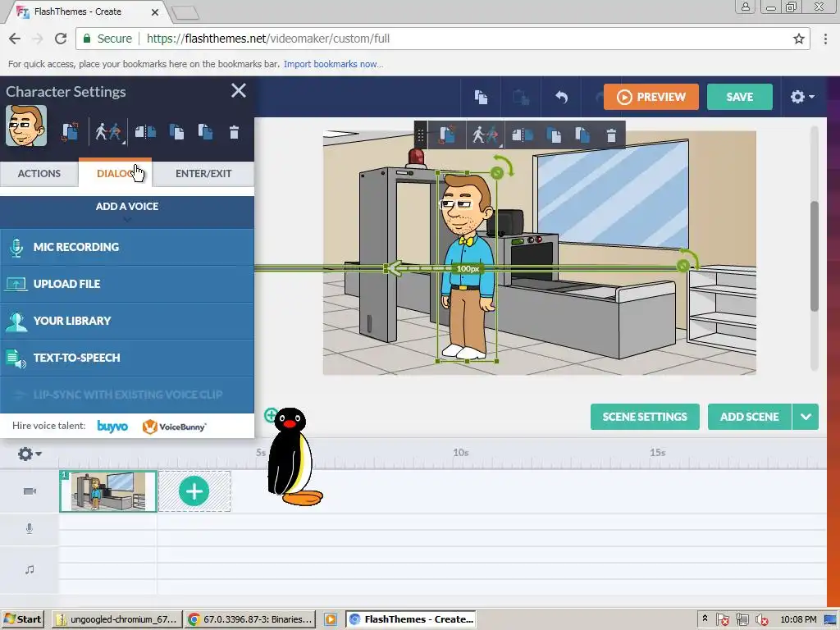The height and width of the screenshot is (630, 840).
Task: Click the drag handle of floating character toolbar
Action: (x=421, y=135)
